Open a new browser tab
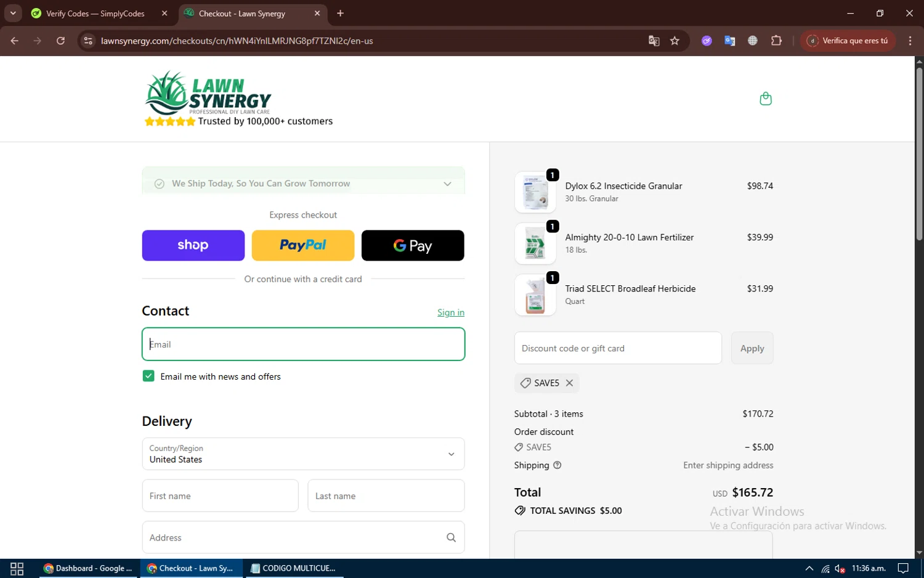Viewport: 924px width, 578px height. click(340, 13)
